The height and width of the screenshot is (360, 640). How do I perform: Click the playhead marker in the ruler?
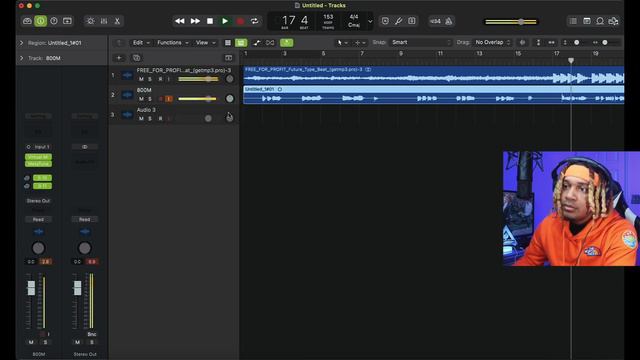[x=571, y=60]
